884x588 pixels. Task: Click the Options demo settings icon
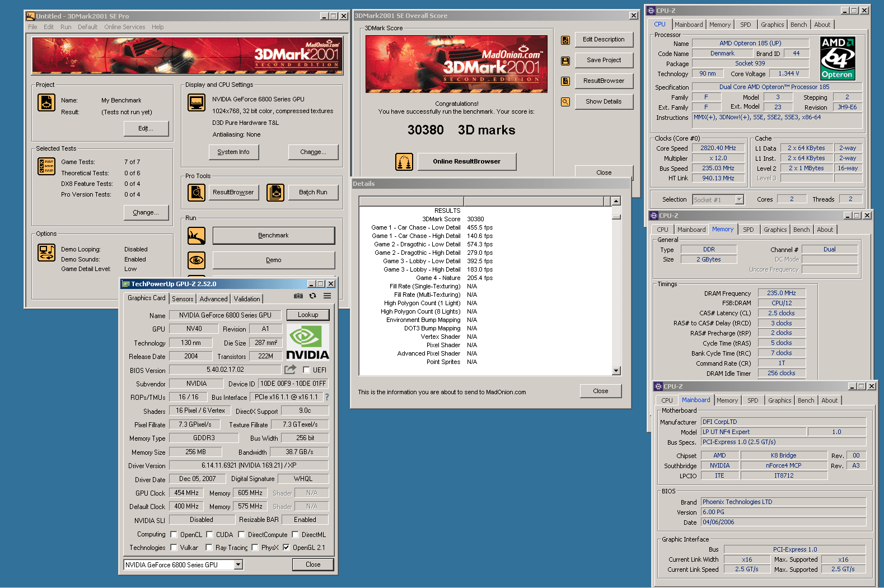(46, 253)
